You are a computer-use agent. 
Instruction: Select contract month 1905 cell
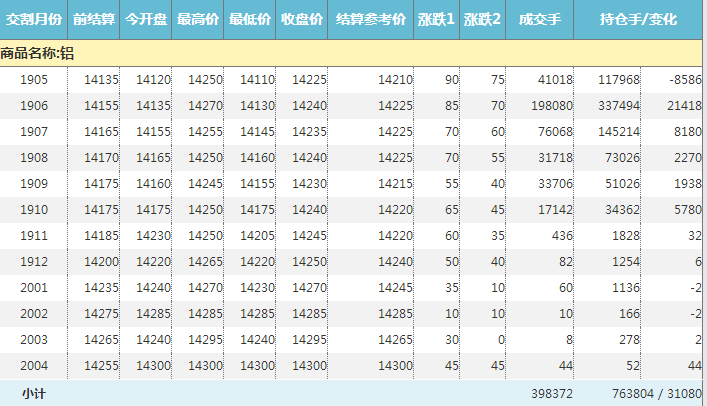(34, 80)
